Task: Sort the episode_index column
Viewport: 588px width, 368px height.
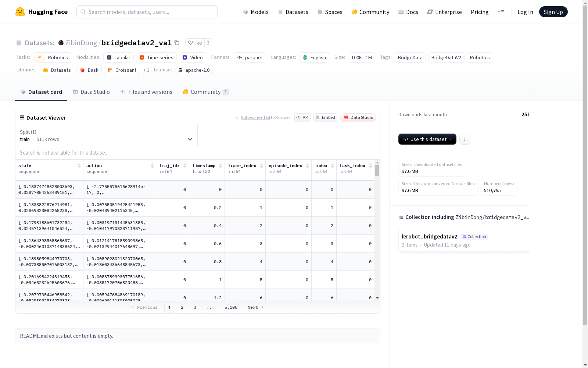Action: point(307,166)
